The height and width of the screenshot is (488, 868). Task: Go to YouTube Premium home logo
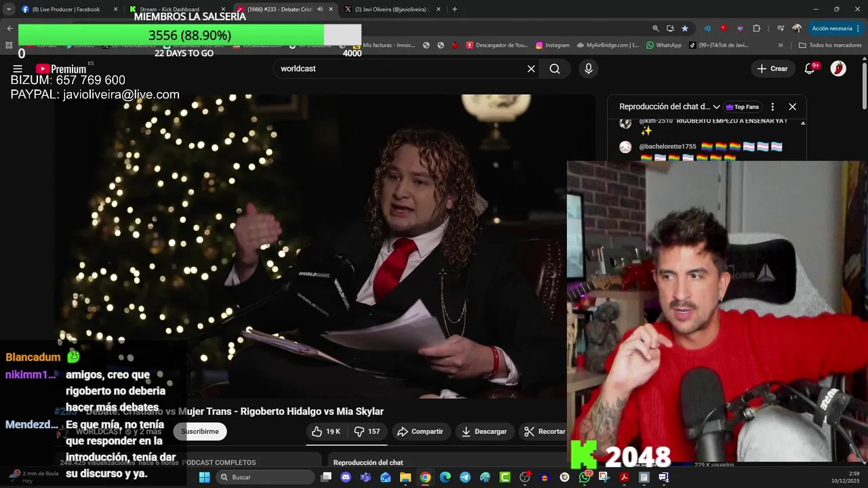(61, 68)
